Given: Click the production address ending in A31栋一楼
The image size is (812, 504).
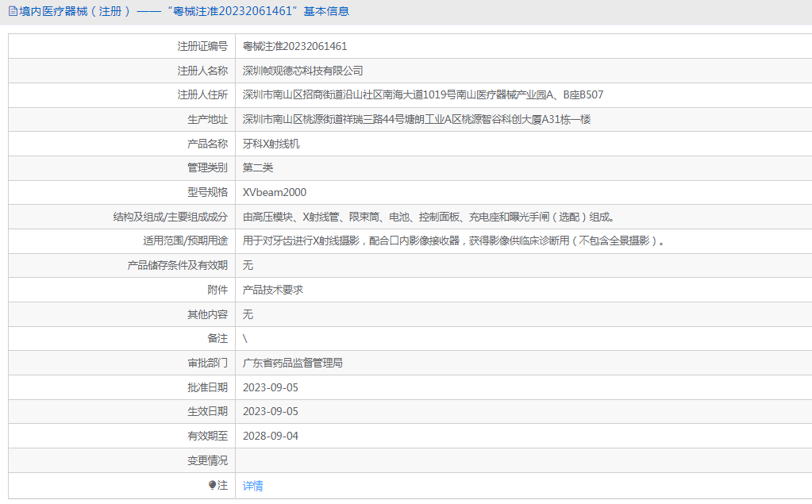Looking at the screenshot, I should (x=417, y=120).
